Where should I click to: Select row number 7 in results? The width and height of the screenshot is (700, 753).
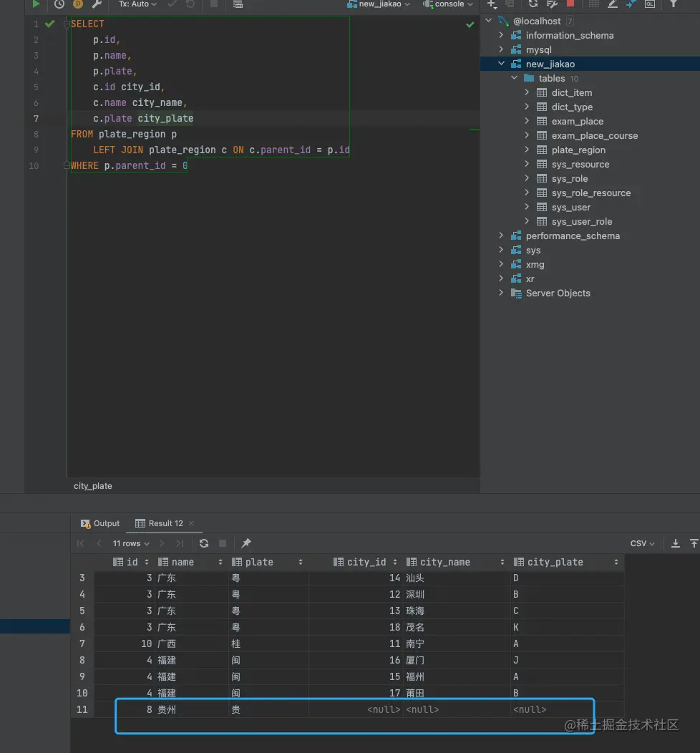coord(82,644)
